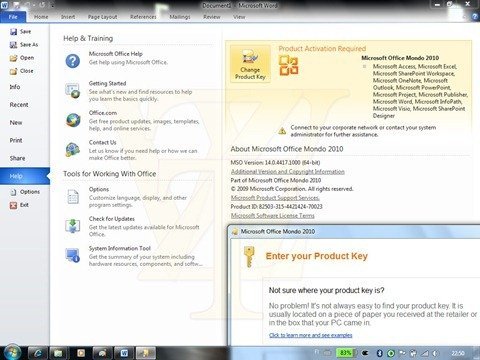Click the MSO Version text line
Image resolution: width=480 pixels, height=360 pixels.
point(275,163)
